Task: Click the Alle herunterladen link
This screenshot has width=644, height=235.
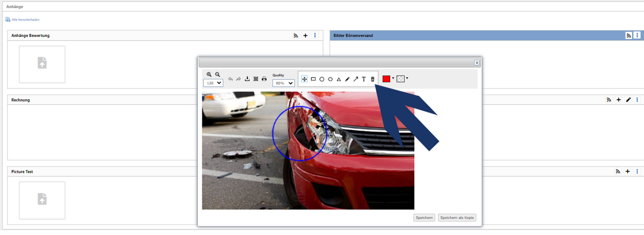Action: click(x=25, y=19)
